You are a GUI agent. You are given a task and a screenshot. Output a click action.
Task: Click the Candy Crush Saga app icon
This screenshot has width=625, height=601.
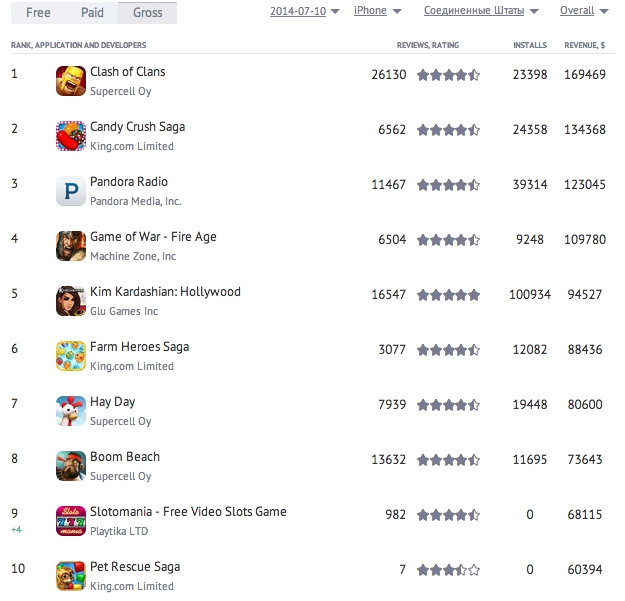pyautogui.click(x=70, y=135)
